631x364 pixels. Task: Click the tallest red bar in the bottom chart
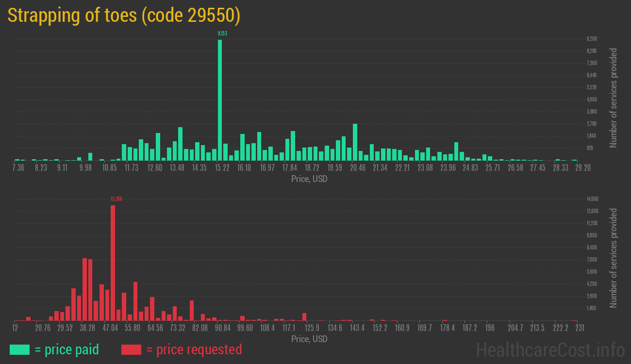113,262
